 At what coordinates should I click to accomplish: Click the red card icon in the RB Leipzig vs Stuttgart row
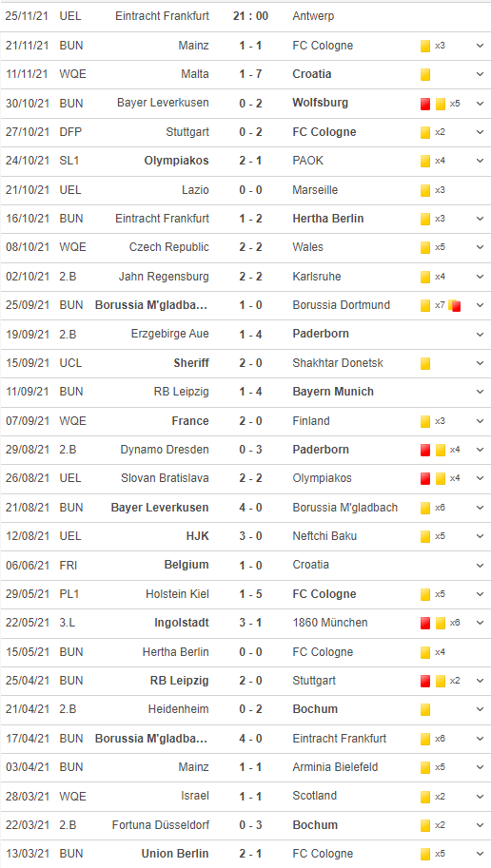(x=425, y=681)
